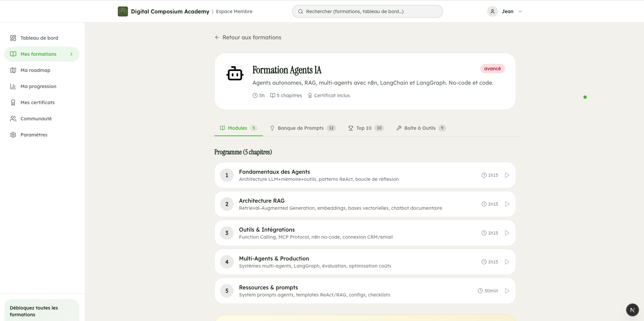Select the Mes certificats badge icon
The width and height of the screenshot is (644, 321).
point(13,102)
